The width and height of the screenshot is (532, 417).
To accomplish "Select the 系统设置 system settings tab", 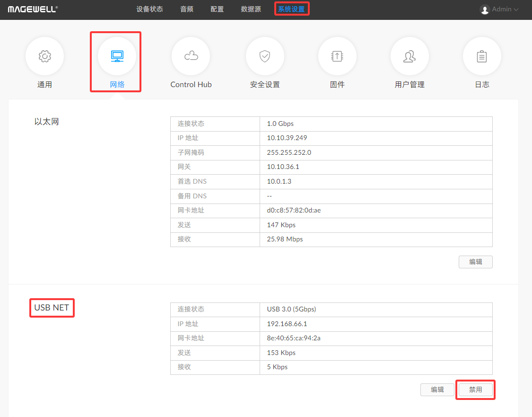I will coord(291,9).
